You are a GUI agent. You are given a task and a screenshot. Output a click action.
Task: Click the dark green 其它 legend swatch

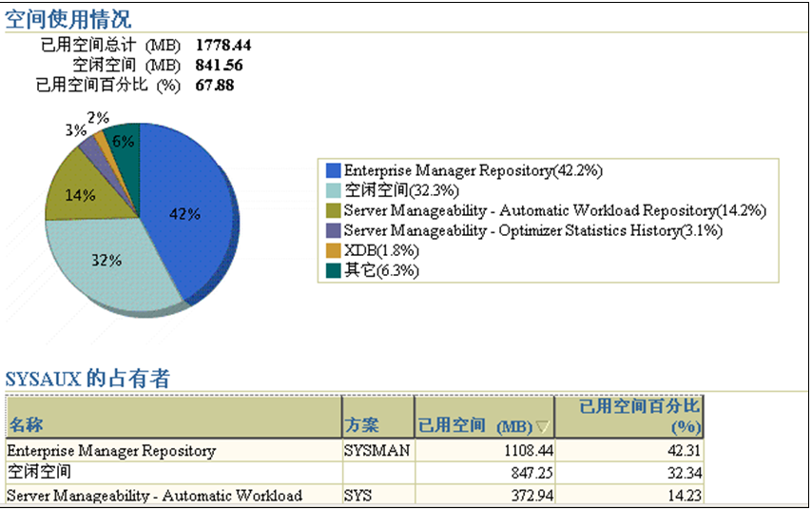pyautogui.click(x=333, y=270)
